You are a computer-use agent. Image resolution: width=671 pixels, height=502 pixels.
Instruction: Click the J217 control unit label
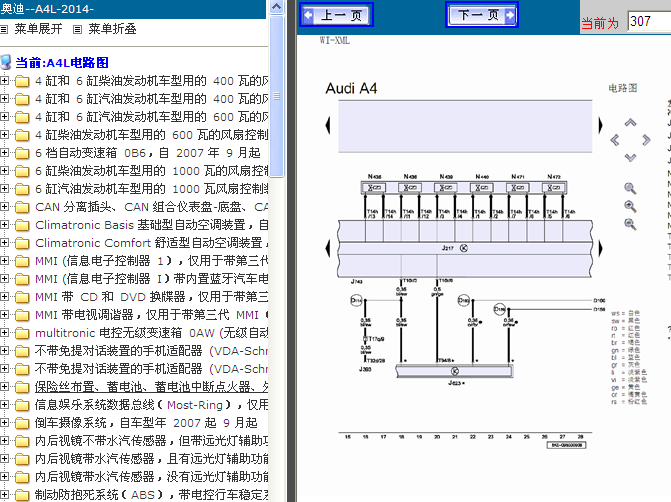pos(448,248)
